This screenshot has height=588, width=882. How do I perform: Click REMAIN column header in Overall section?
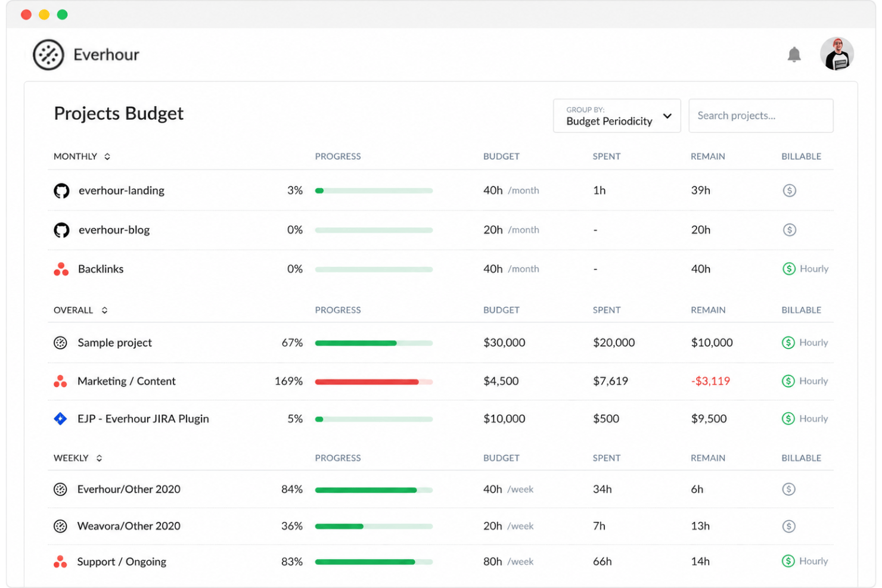click(x=708, y=310)
